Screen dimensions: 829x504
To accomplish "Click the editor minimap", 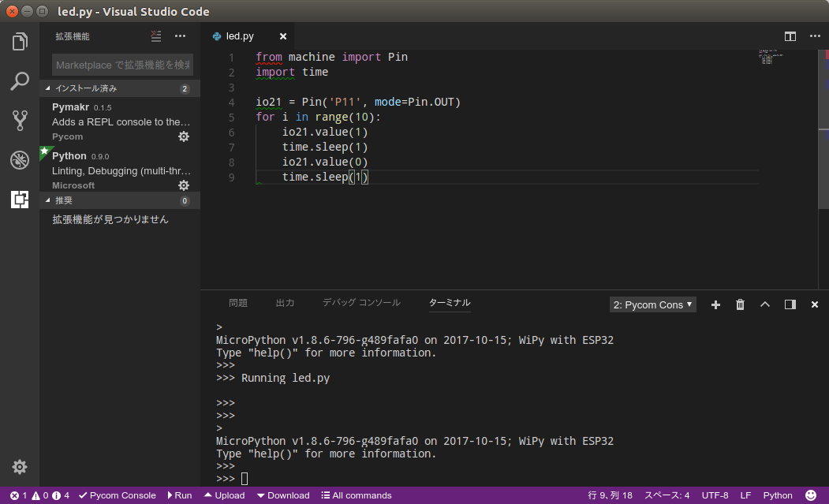I will [x=771, y=57].
